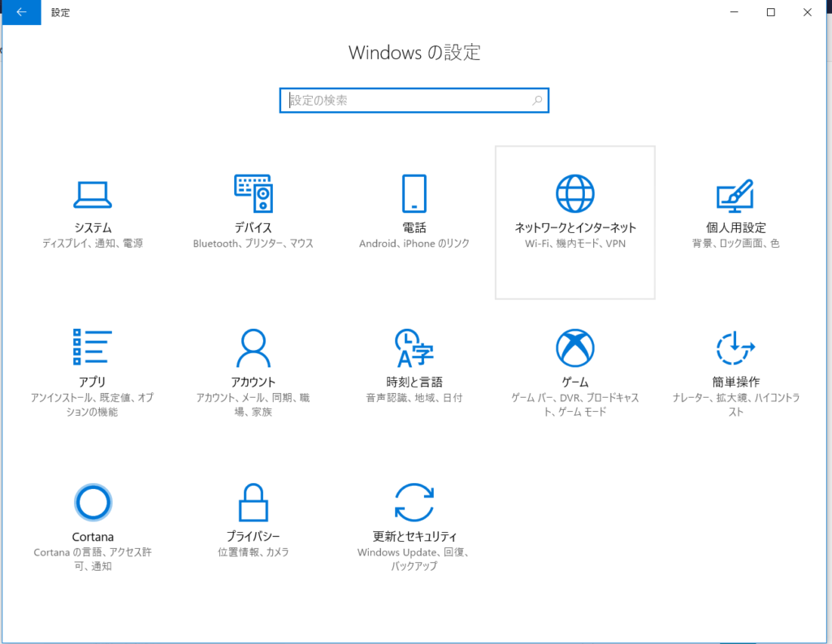Open the ネットワークとインターネット globe icon
The width and height of the screenshot is (832, 644).
pyautogui.click(x=575, y=193)
